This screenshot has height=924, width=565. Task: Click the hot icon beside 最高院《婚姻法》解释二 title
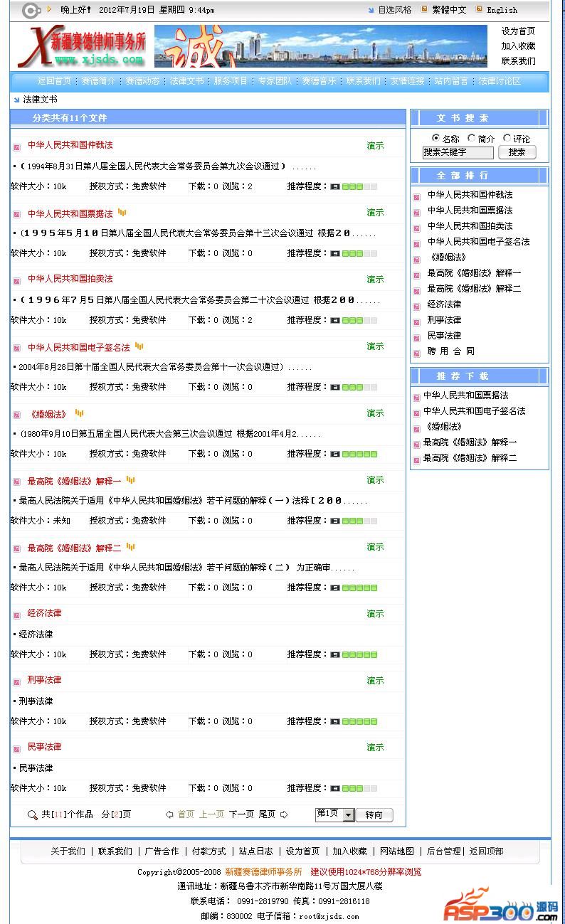click(x=131, y=546)
